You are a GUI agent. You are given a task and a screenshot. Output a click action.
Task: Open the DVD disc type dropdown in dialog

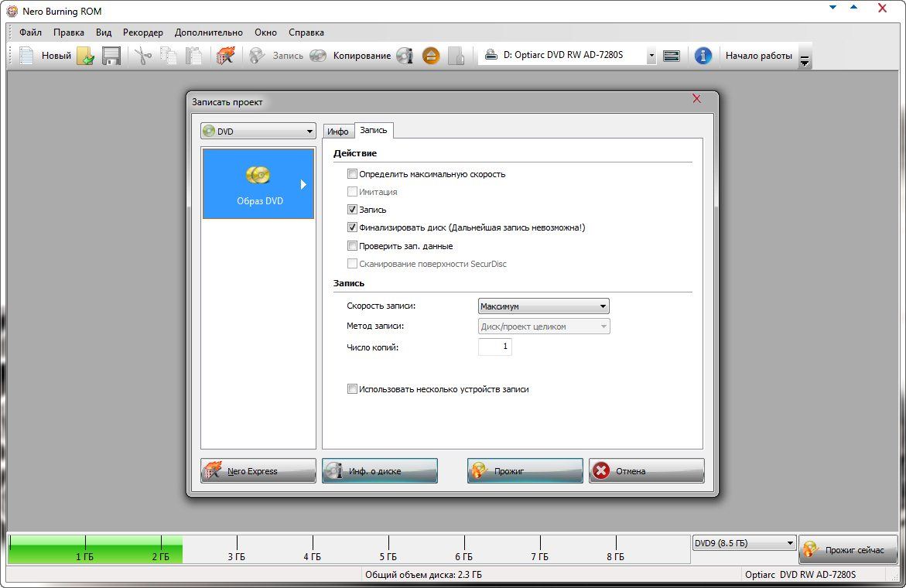point(258,132)
